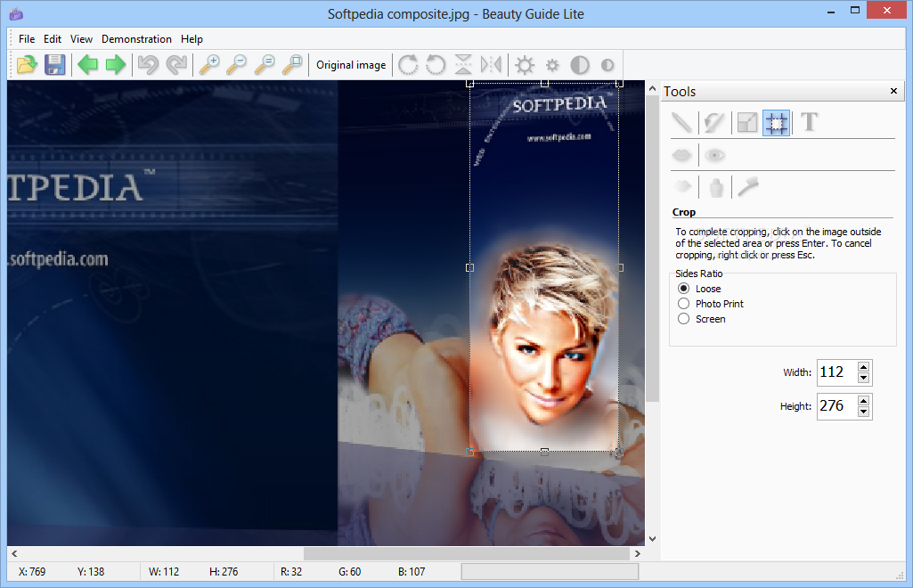The height and width of the screenshot is (588, 913).
Task: Click the status bar 'R: 32' entry
Action: tap(291, 572)
